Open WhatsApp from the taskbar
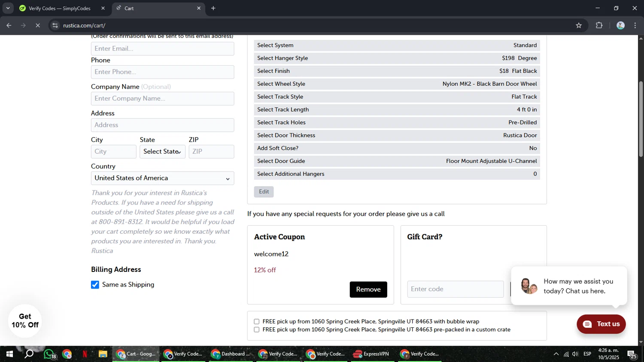The width and height of the screenshot is (644, 362). (49, 354)
